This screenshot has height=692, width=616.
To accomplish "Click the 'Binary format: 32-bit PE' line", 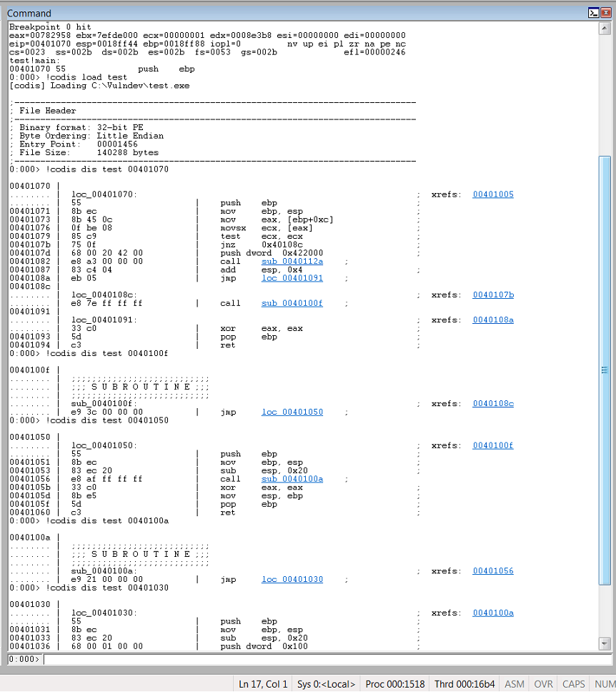I will (x=81, y=127).
